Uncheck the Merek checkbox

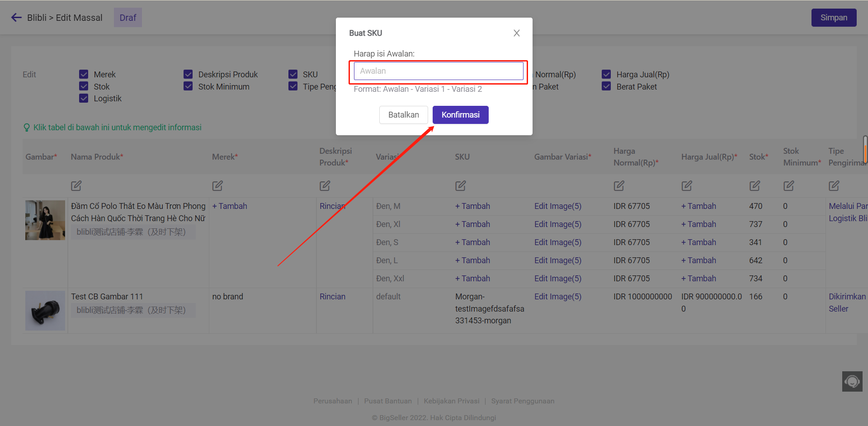click(x=84, y=74)
